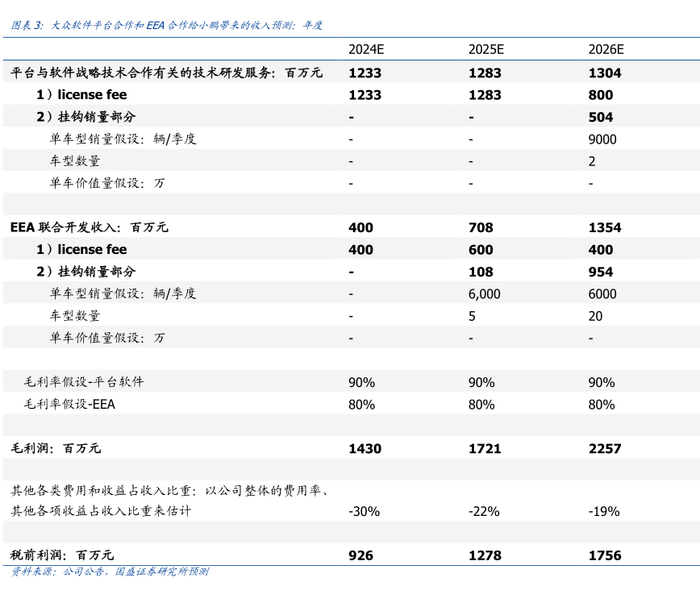
Task: Click the value -30% under 2024E
Action: click(x=364, y=511)
